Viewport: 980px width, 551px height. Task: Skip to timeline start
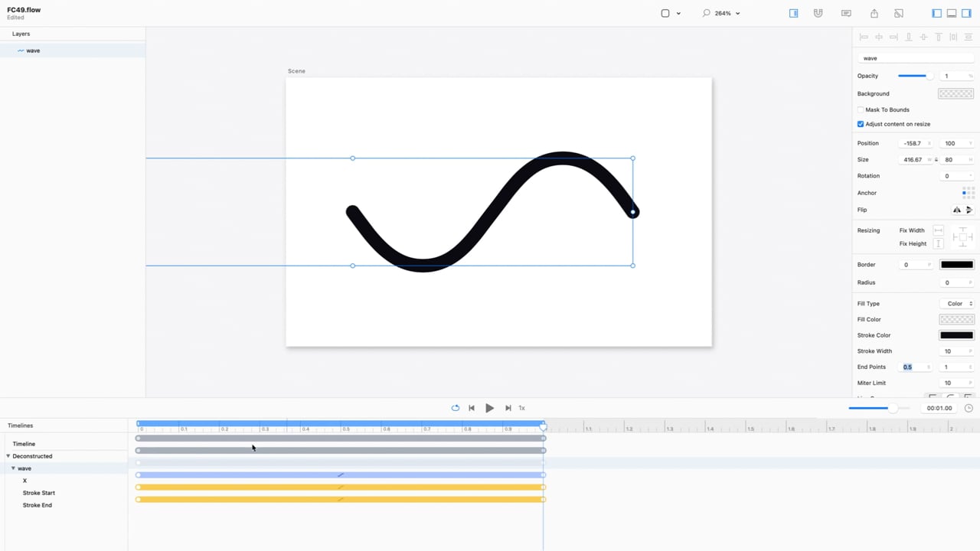point(472,408)
